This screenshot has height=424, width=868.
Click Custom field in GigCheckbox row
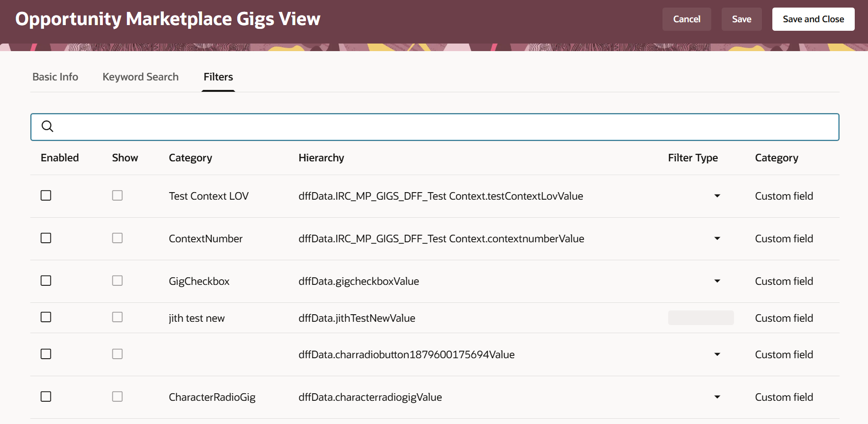(x=784, y=281)
